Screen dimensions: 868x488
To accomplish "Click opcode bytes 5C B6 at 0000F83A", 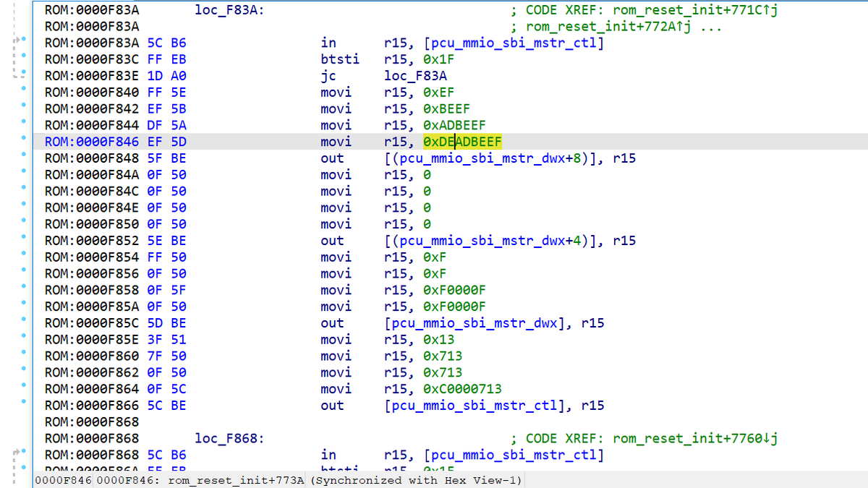I will point(166,43).
